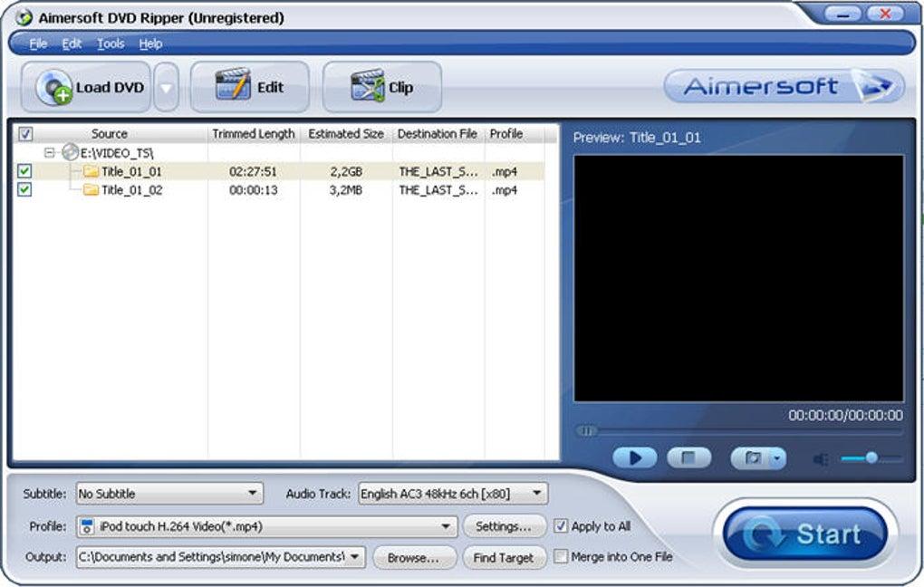Click the Settings... button
Screen dimensions: 924x587
pos(504,526)
